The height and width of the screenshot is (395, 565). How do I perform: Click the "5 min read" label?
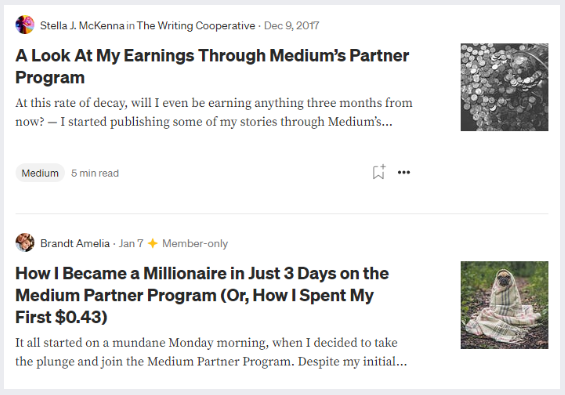coord(95,173)
